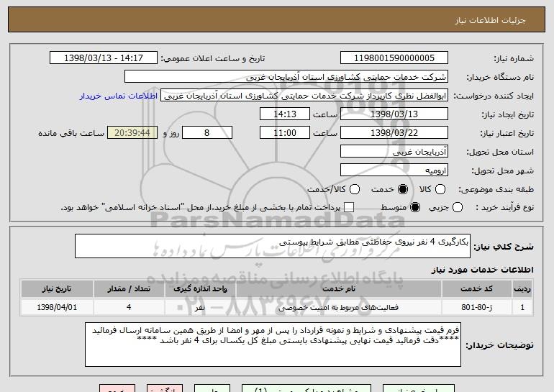The image size is (554, 392).
Task: Click the جزئیات اطلاعات نیاز header title
Action: pyautogui.click(x=490, y=20)
